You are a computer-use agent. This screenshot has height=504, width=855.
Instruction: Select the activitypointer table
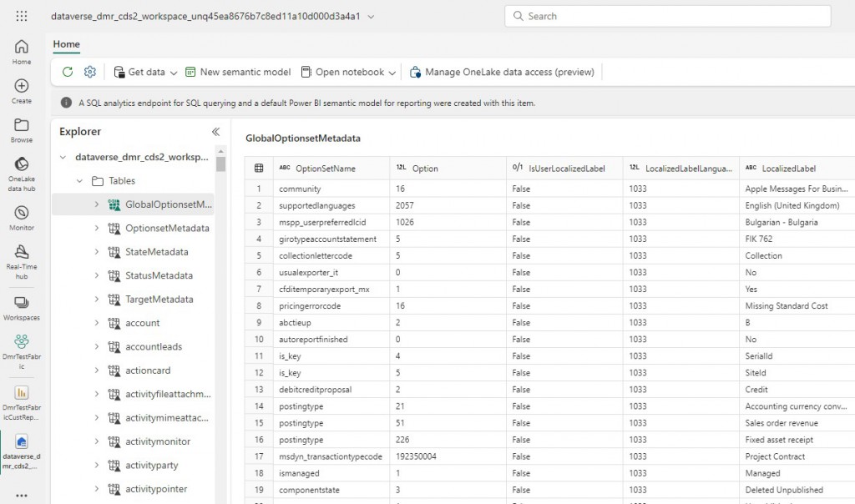coord(156,489)
